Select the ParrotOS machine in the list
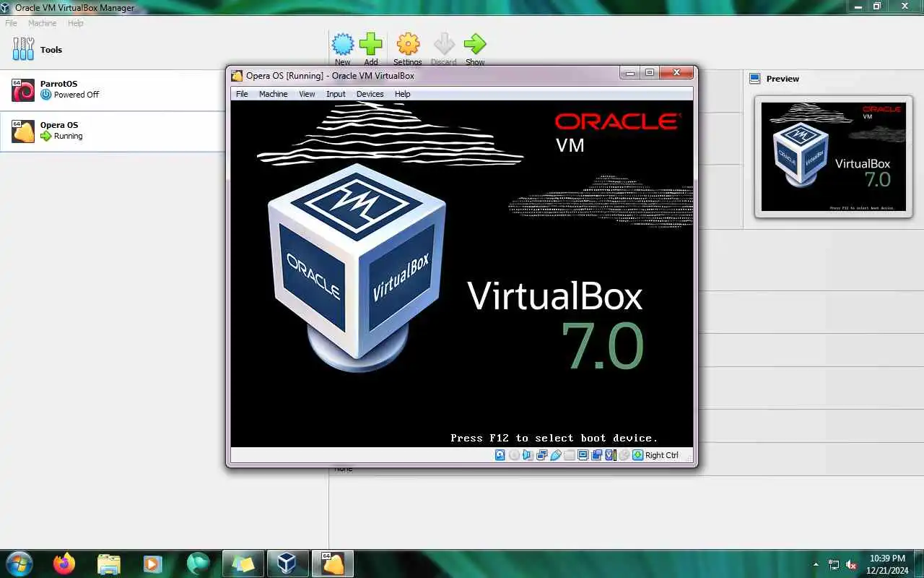 pos(113,90)
